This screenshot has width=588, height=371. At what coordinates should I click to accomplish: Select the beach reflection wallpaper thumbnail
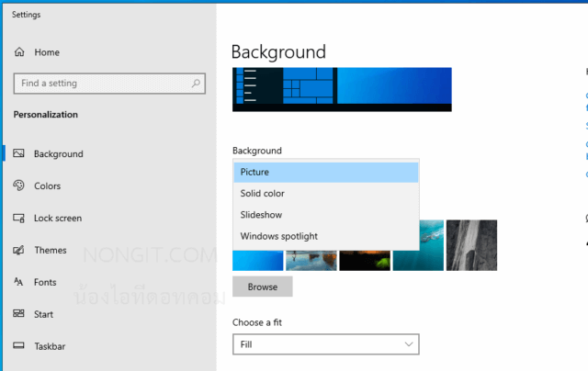point(311,261)
